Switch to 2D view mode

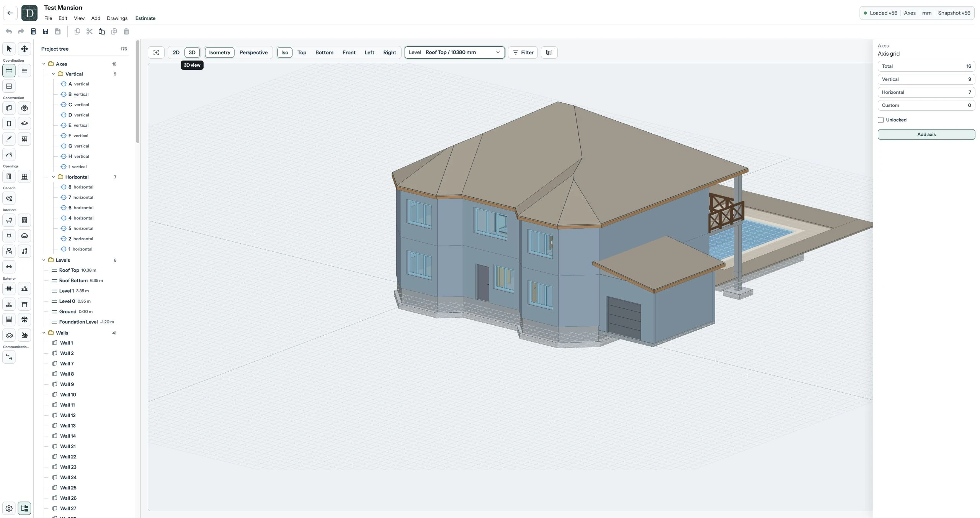point(176,52)
